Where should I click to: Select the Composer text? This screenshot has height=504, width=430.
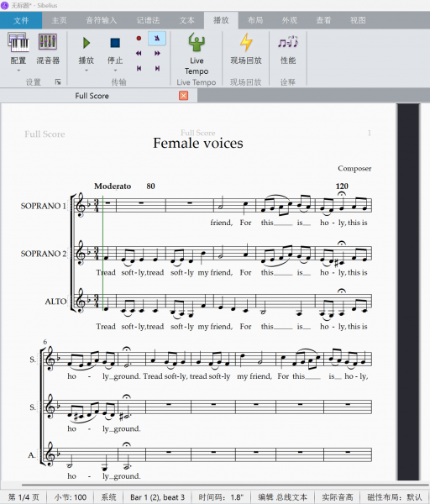[x=354, y=169]
